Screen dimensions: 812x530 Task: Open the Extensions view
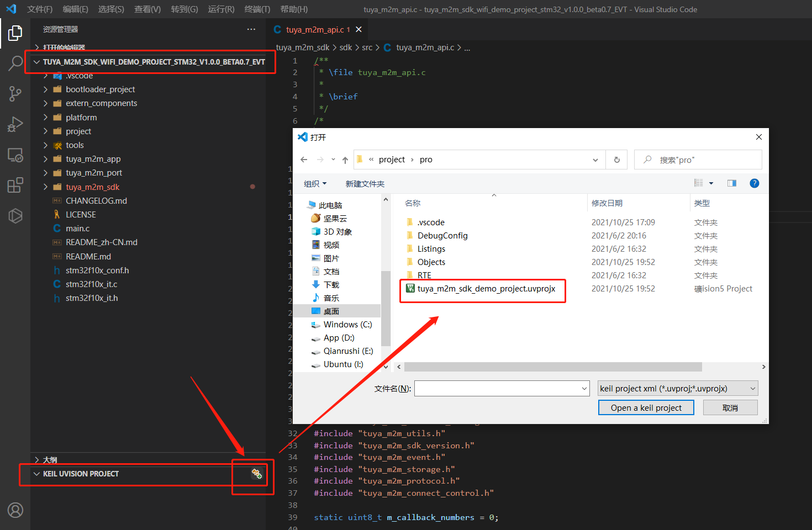(x=14, y=185)
